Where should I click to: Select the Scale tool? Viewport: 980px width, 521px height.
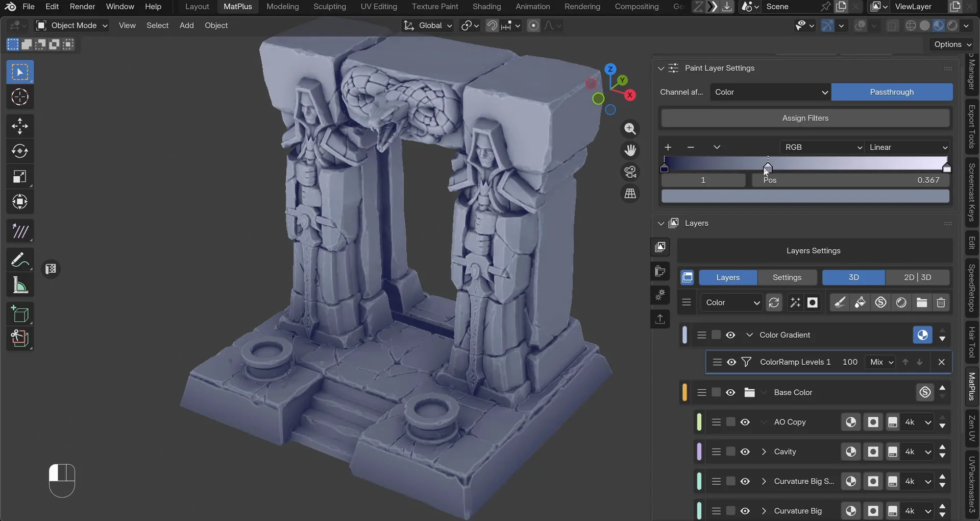click(20, 177)
